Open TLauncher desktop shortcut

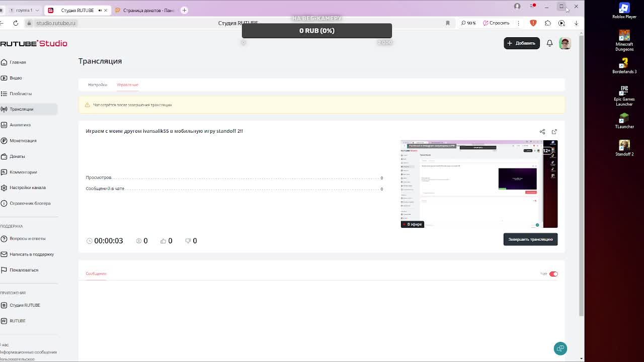coord(624,121)
